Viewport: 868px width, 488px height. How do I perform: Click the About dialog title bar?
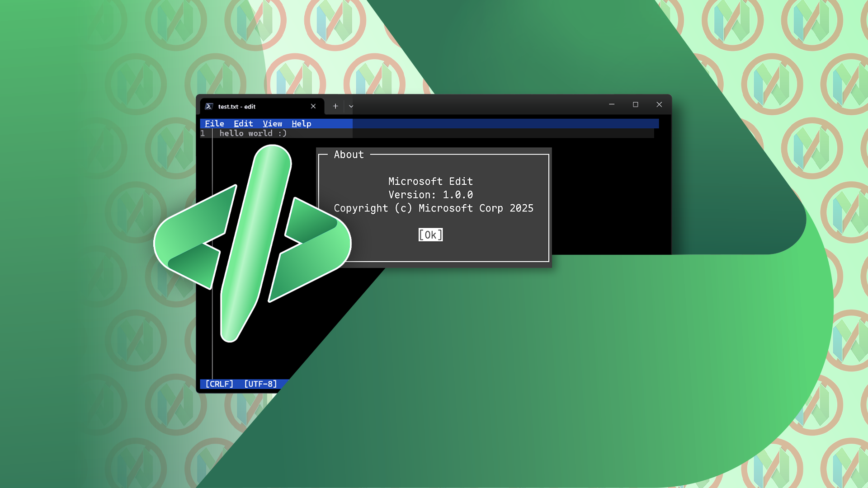[349, 155]
